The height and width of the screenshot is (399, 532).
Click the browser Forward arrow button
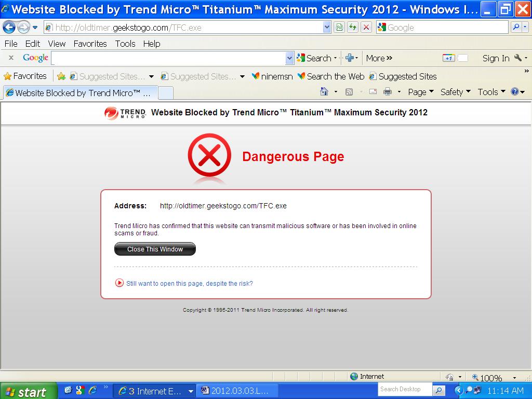point(23,28)
